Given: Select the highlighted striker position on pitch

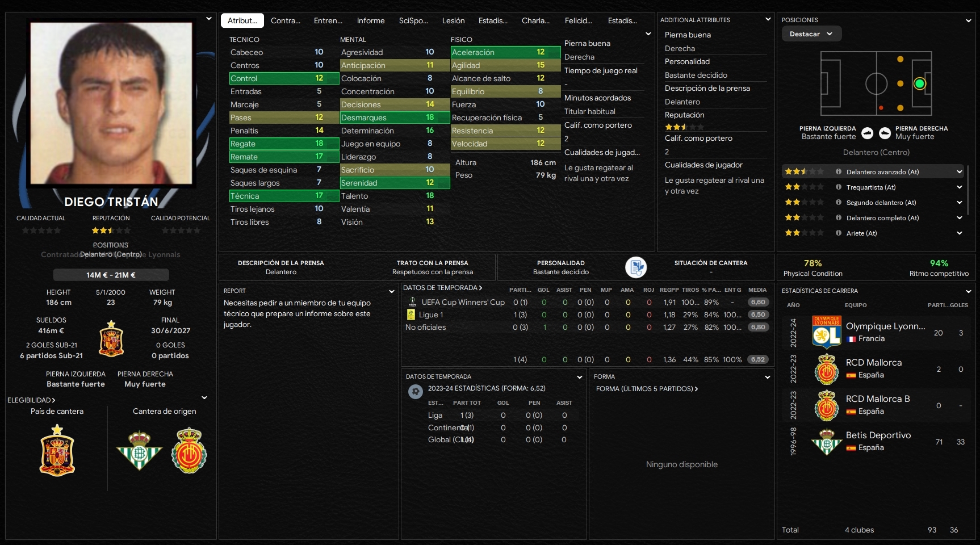Looking at the screenshot, I should click(x=920, y=84).
